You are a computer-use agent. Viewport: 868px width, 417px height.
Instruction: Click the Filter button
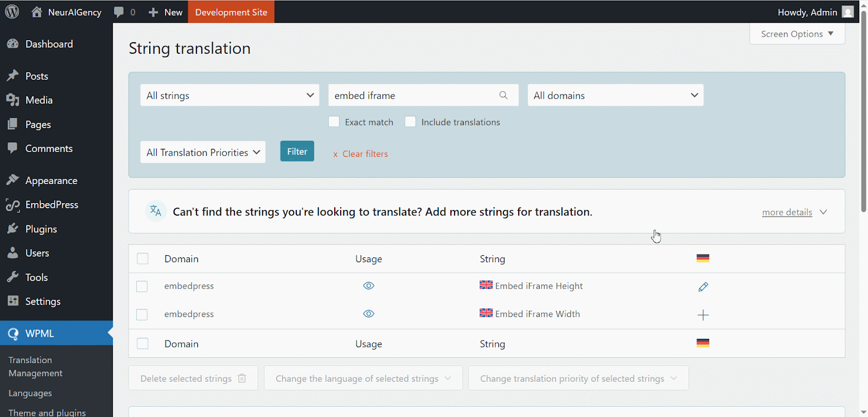297,151
